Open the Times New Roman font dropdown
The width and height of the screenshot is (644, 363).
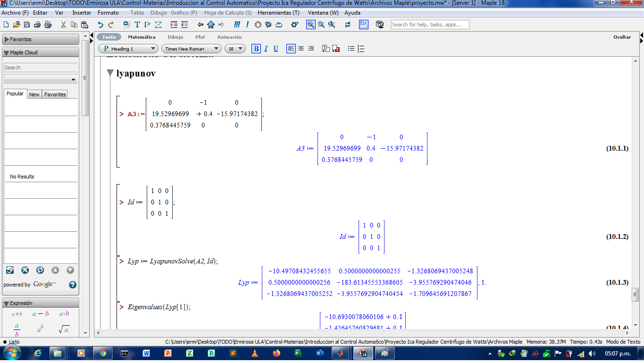tap(191, 48)
